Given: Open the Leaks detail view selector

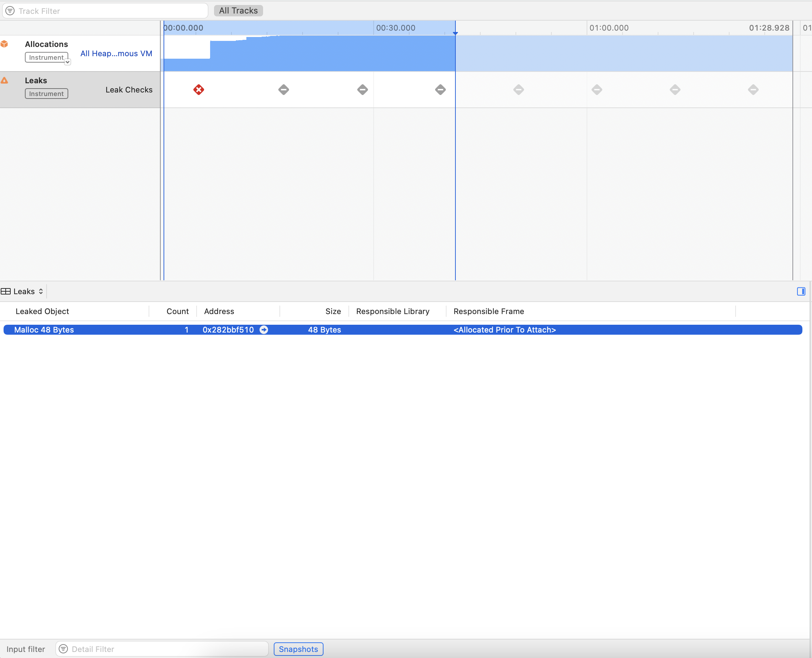Looking at the screenshot, I should 41,291.
